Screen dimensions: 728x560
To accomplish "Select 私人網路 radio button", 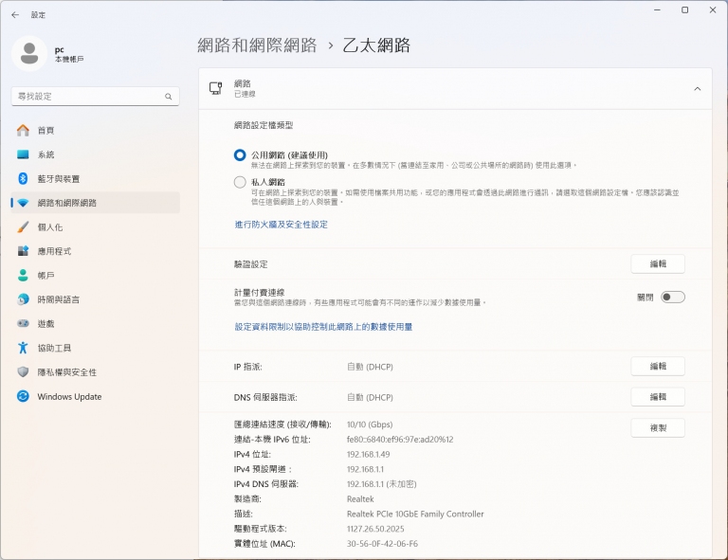I will (240, 182).
